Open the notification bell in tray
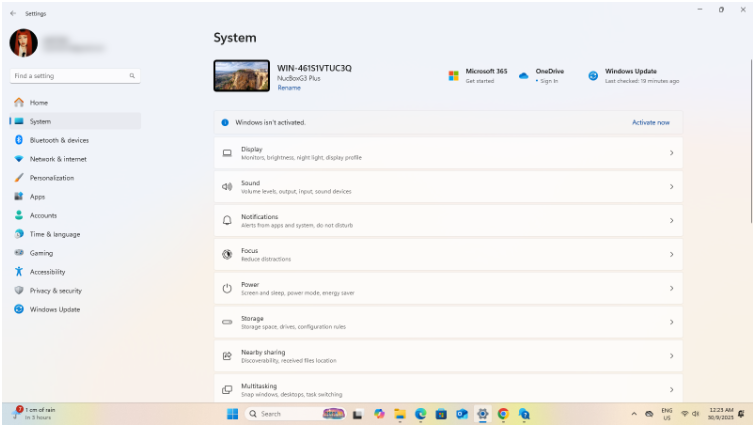Image resolution: width=753 pixels, height=425 pixels. pos(741,414)
